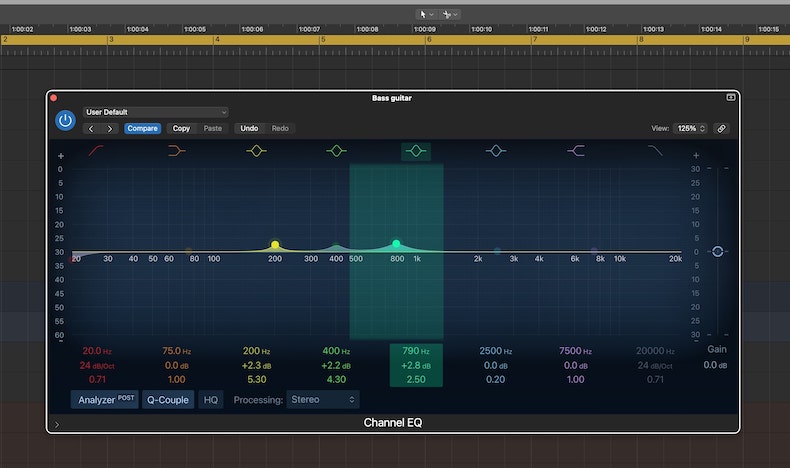
Task: Click the 2.50 Q value
Action: click(416, 379)
